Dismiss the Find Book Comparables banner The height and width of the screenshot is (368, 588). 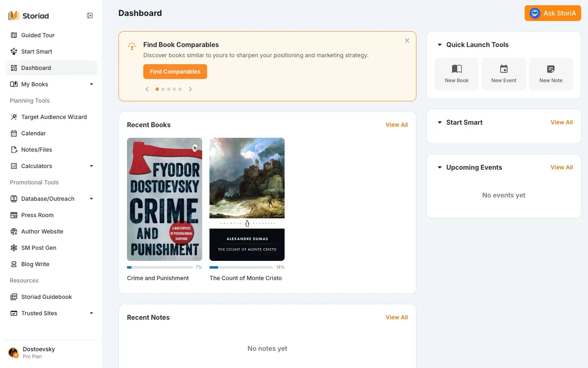[x=407, y=40]
